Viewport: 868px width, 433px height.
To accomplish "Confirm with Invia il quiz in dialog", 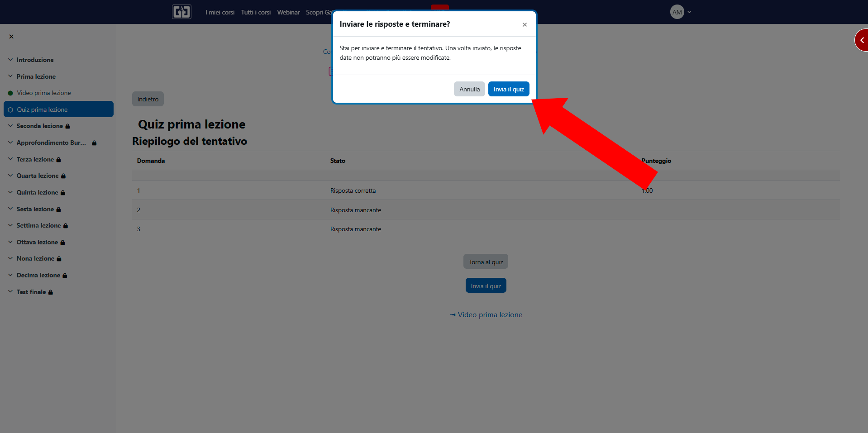I will pos(508,89).
